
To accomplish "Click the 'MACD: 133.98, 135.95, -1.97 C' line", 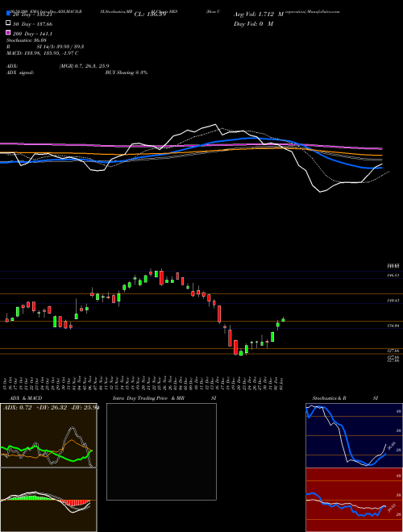I will [43, 53].
